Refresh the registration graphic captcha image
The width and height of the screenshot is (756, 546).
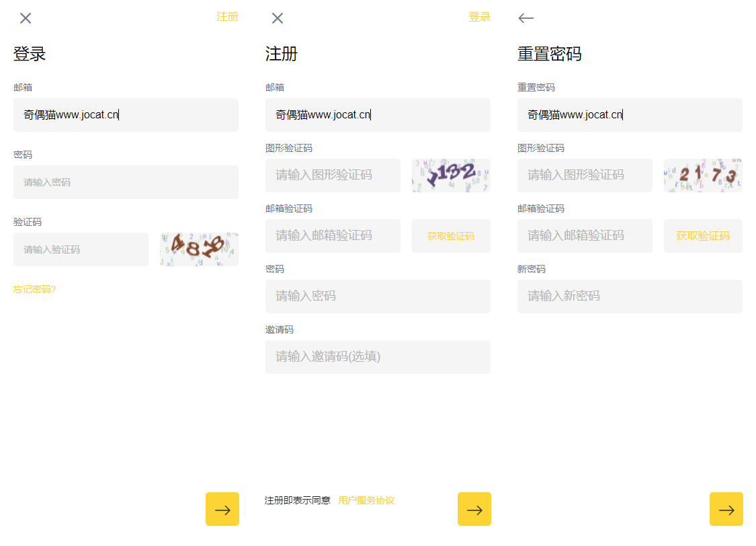coord(451,175)
